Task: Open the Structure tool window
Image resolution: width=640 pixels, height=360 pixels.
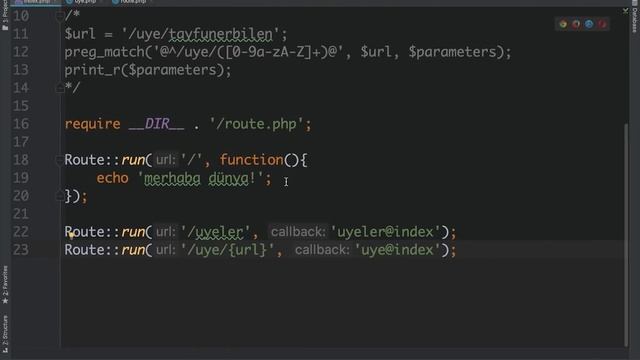Action: click(5, 334)
